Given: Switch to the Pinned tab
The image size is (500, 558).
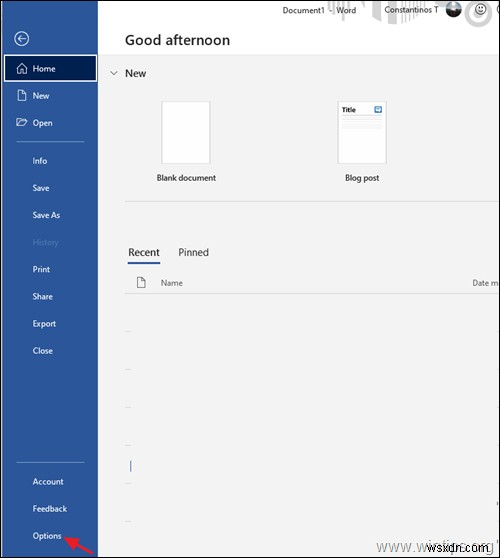Looking at the screenshot, I should [194, 253].
